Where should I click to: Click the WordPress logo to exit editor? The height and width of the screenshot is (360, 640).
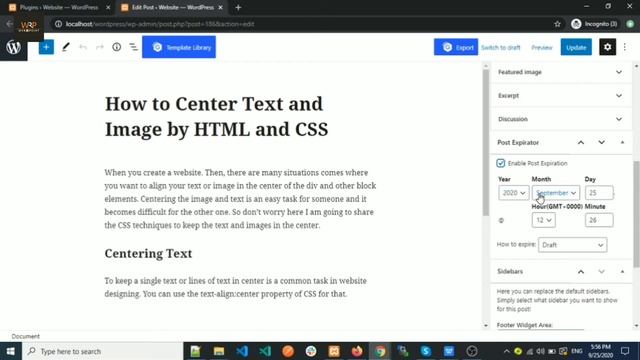tap(13, 47)
